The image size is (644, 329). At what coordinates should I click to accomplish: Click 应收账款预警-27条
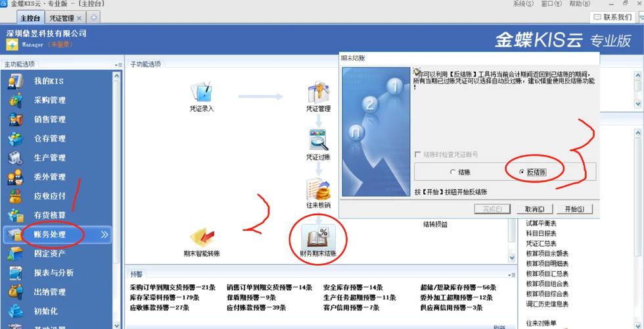[160, 308]
